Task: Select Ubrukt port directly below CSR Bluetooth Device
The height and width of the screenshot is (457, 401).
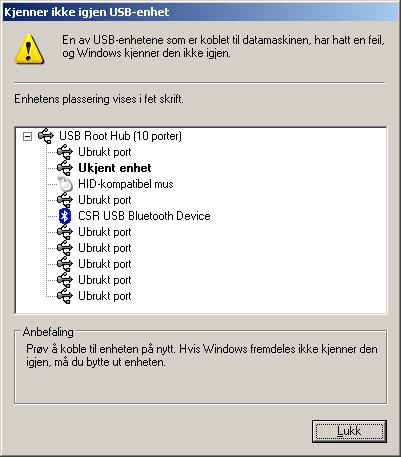Action: [105, 232]
